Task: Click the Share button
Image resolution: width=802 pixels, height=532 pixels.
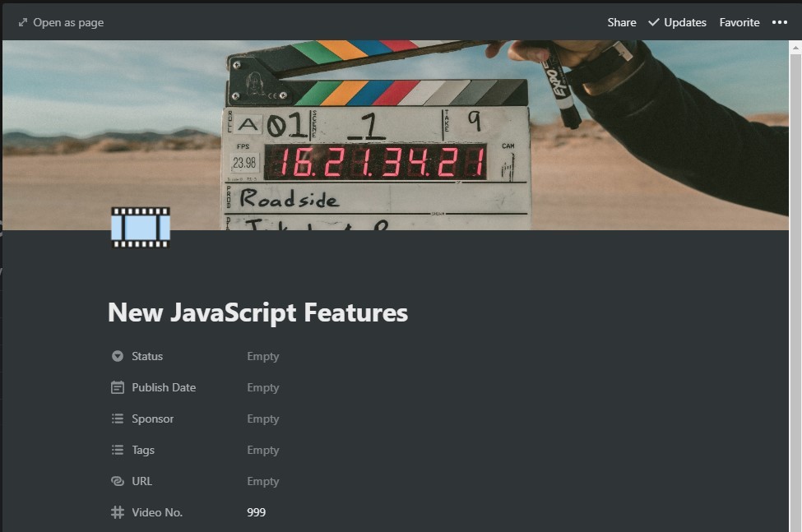Action: [x=621, y=22]
